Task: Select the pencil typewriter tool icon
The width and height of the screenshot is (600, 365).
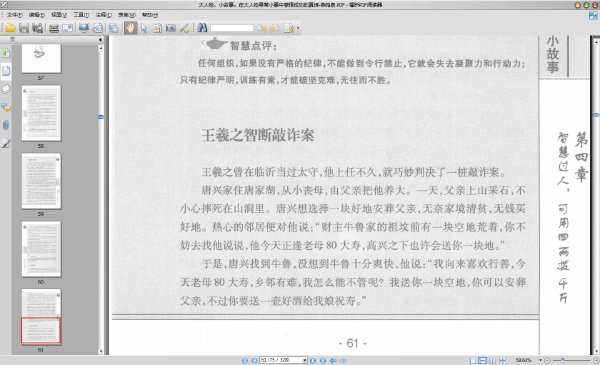Action: pos(184,28)
